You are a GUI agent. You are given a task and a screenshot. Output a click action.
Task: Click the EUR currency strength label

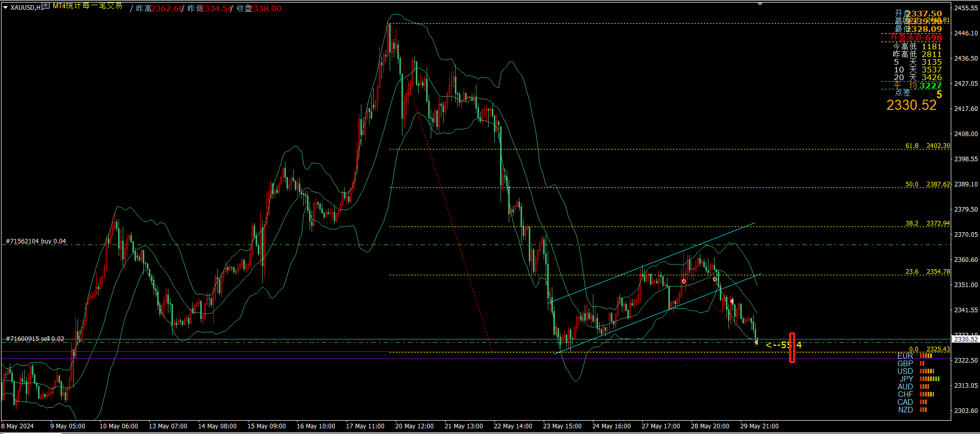905,356
